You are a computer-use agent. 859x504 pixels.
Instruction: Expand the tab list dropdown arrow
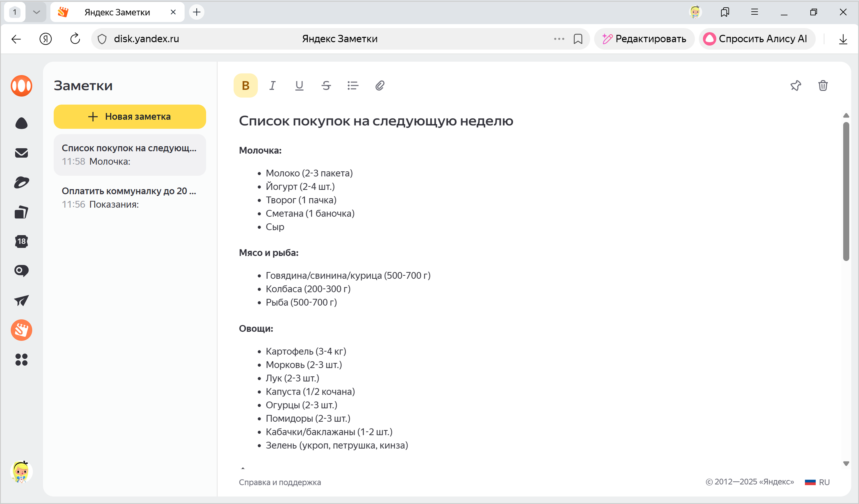(37, 12)
